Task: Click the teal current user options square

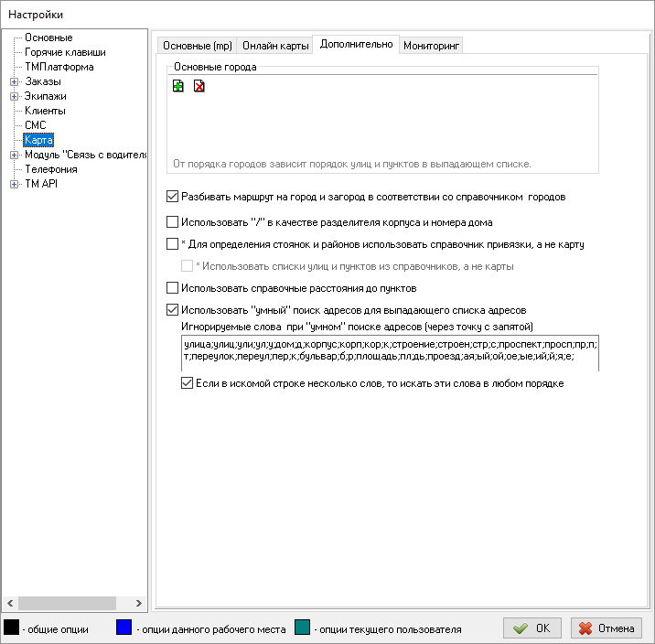Action: coord(303,628)
